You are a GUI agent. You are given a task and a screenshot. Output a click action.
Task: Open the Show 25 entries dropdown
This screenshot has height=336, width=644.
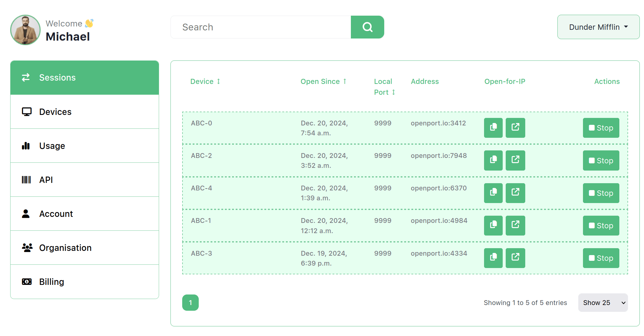pos(603,303)
